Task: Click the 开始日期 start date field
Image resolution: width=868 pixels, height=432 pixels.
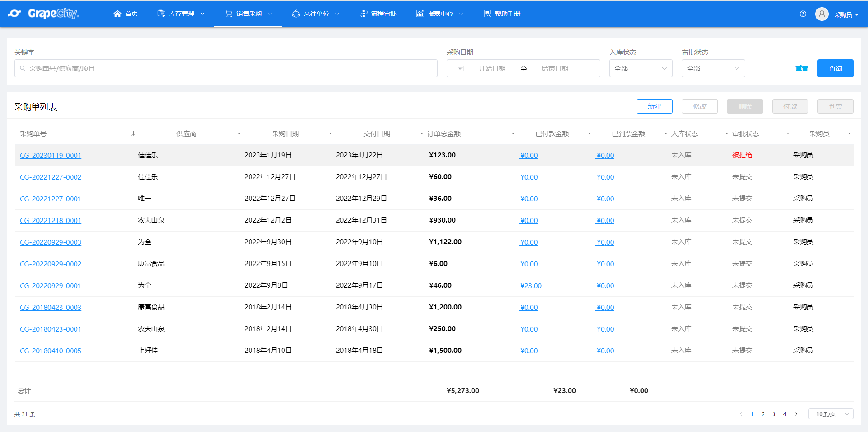Action: click(492, 69)
